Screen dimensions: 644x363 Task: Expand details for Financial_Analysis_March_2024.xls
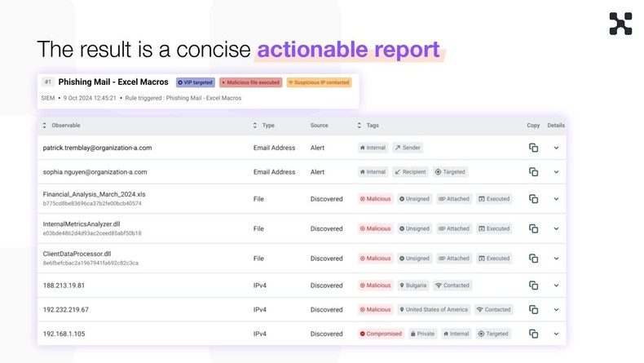coord(556,199)
